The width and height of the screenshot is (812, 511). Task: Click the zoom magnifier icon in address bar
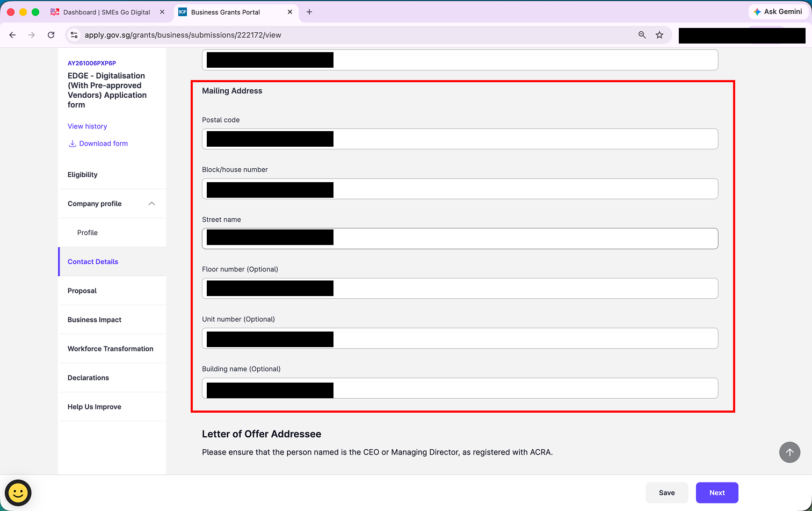[x=642, y=35]
